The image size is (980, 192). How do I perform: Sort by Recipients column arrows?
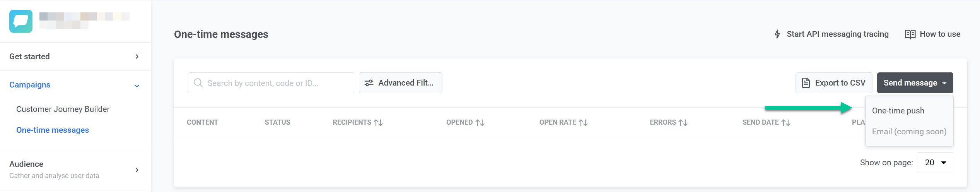click(378, 123)
